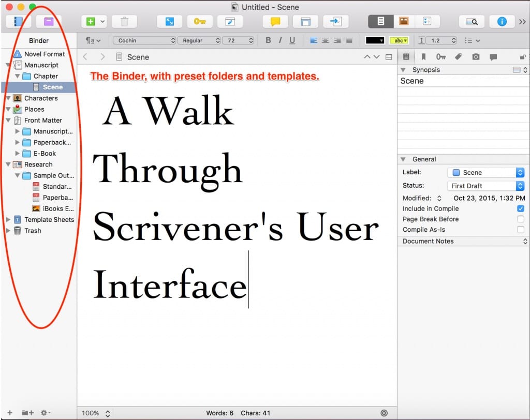Open the Comments panel via yellow speech bubble
The image size is (530, 420).
tap(275, 21)
